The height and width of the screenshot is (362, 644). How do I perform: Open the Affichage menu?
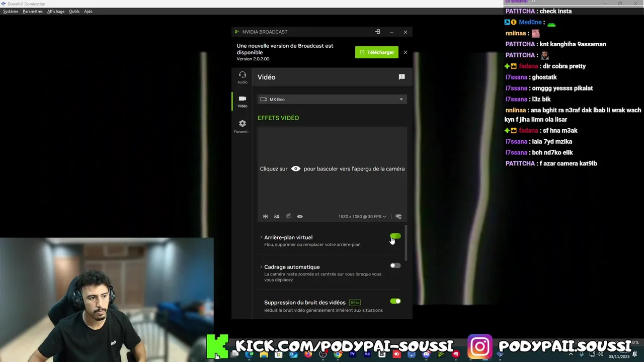point(56,11)
